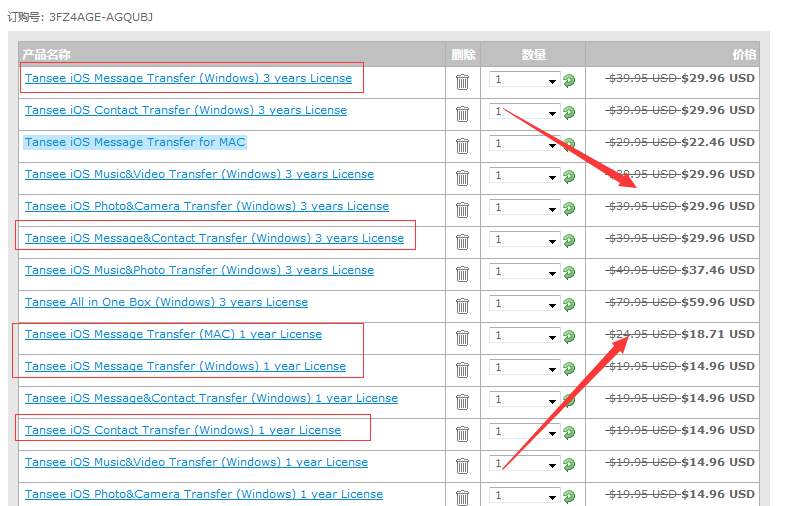This screenshot has width=785, height=506.
Task: Open Photo&Camera Transfer (Windows) 1 year License link
Action: tap(204, 494)
